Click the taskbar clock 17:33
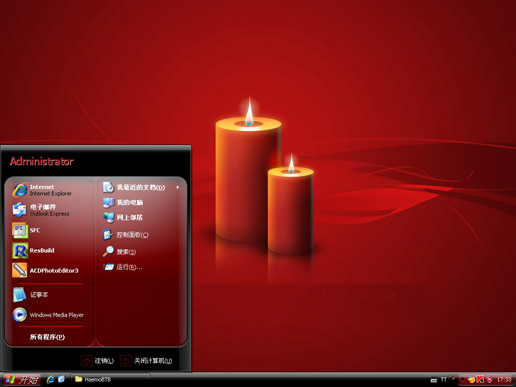Screen dimensions: 516x387 tap(504, 379)
